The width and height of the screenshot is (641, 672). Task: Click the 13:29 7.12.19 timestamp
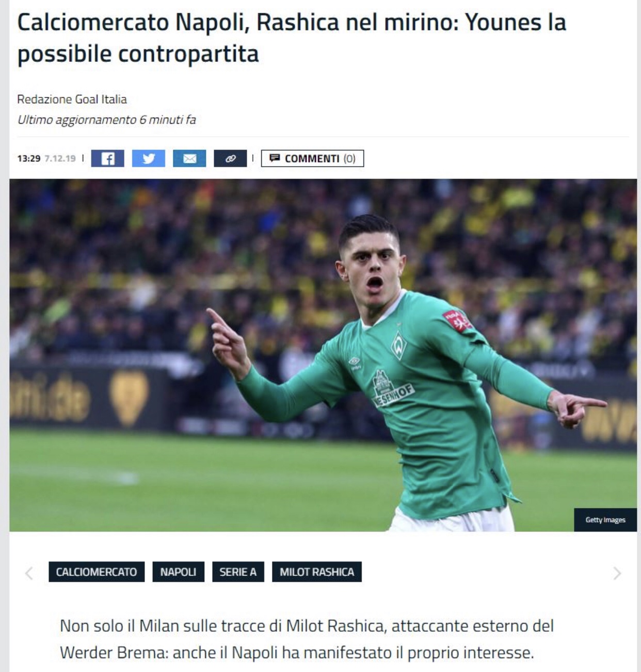click(46, 158)
